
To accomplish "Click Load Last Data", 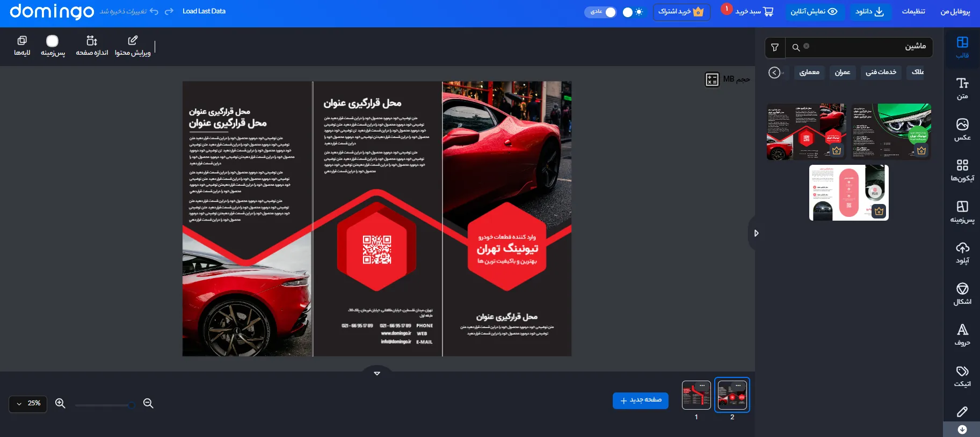I will coord(204,11).
